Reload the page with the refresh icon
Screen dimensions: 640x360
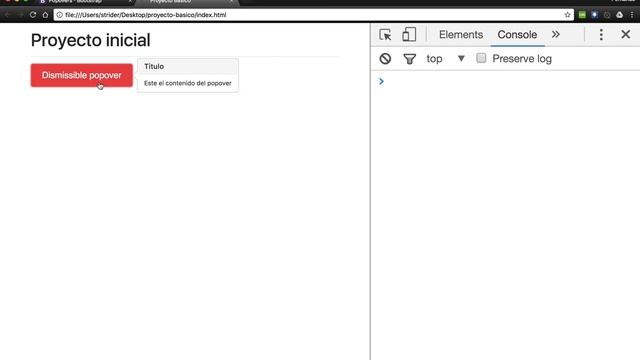point(33,15)
